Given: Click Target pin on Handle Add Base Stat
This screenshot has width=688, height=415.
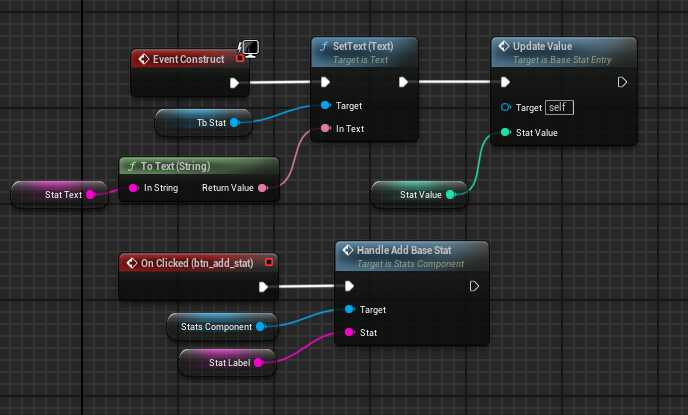Looking at the screenshot, I should 350,309.
